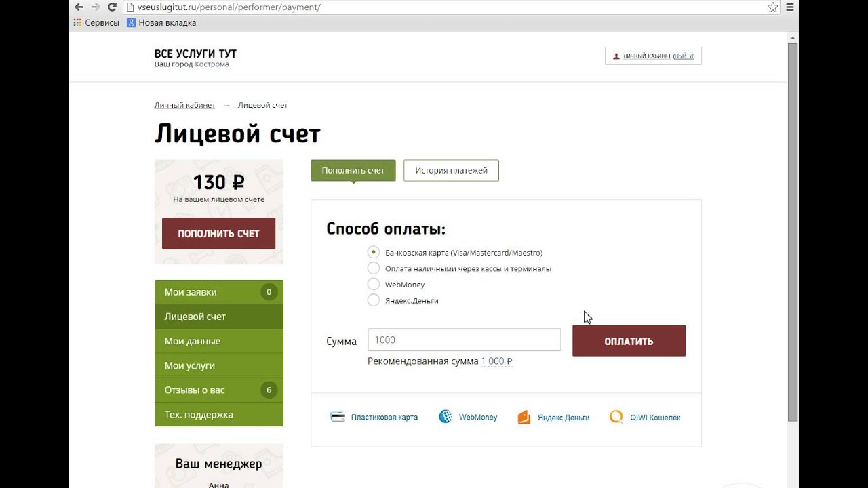
Task: Open Отзывы о вас sidebar item
Action: click(x=219, y=390)
